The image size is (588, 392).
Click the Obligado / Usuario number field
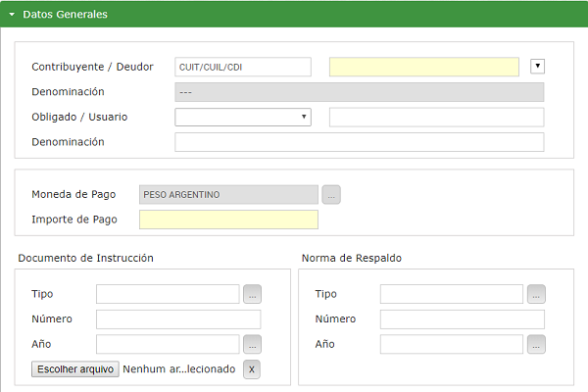(x=436, y=118)
